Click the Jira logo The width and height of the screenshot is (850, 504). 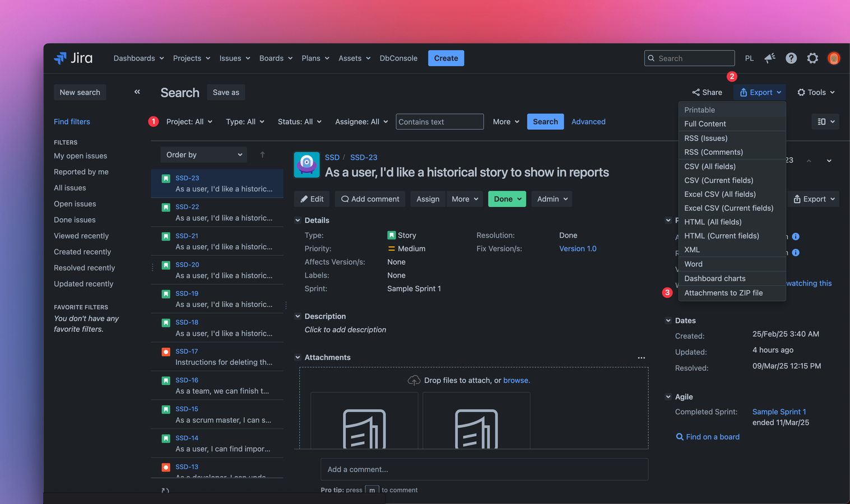click(73, 58)
